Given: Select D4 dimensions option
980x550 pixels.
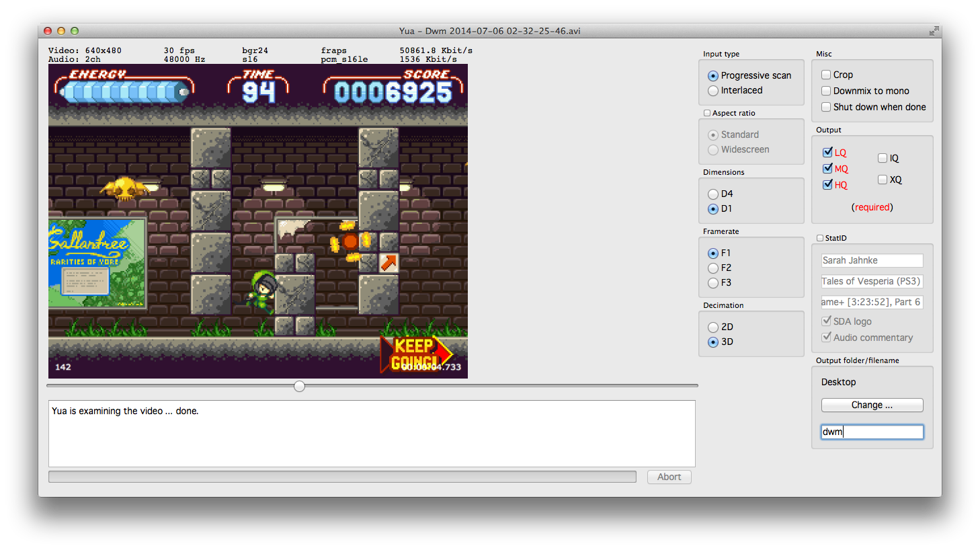Looking at the screenshot, I should [x=713, y=194].
